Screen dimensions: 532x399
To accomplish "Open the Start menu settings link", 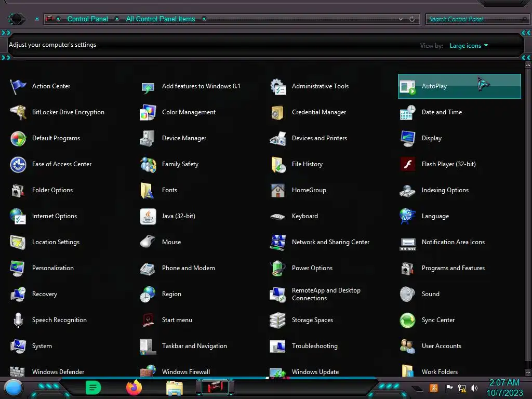I will coord(177,320).
